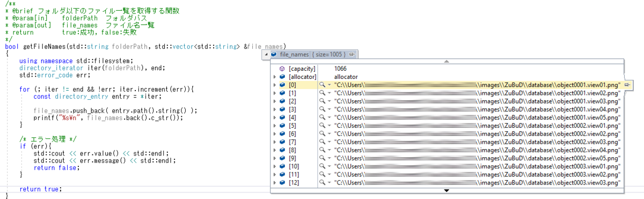
Task: Click the blue cube icon of [10]
Action: point(283,166)
